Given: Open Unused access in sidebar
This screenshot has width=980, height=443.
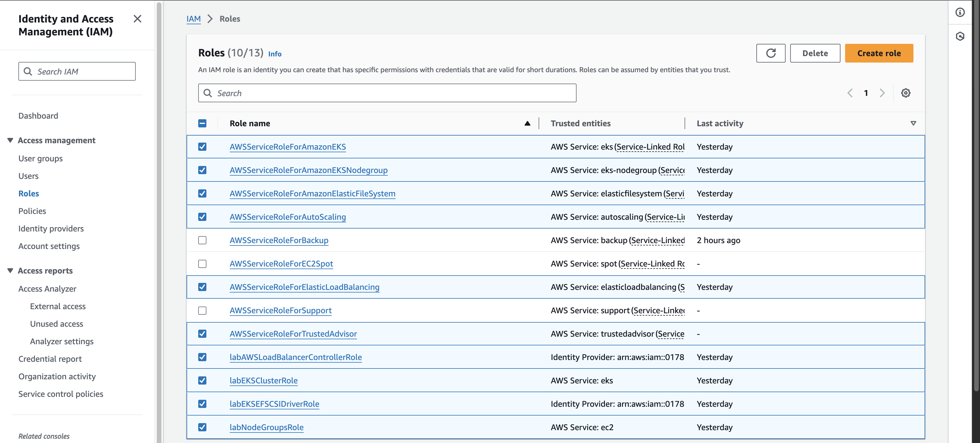Looking at the screenshot, I should tap(56, 324).
